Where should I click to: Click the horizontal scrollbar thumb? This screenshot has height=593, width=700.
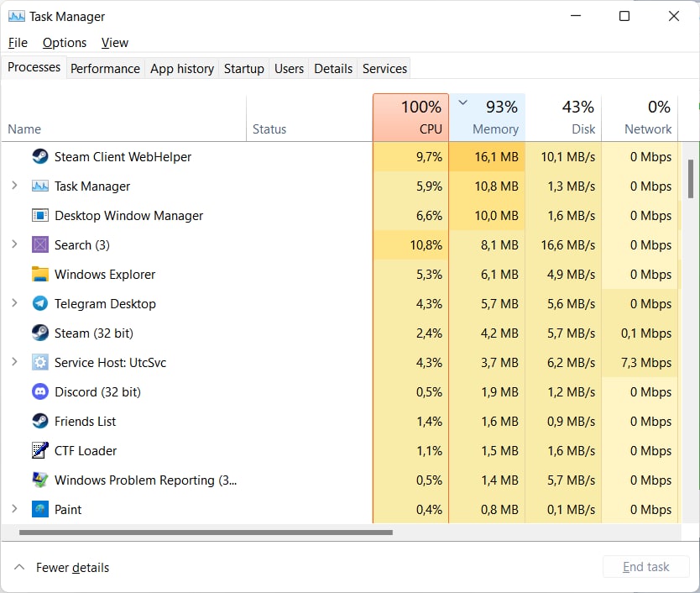pyautogui.click(x=206, y=533)
